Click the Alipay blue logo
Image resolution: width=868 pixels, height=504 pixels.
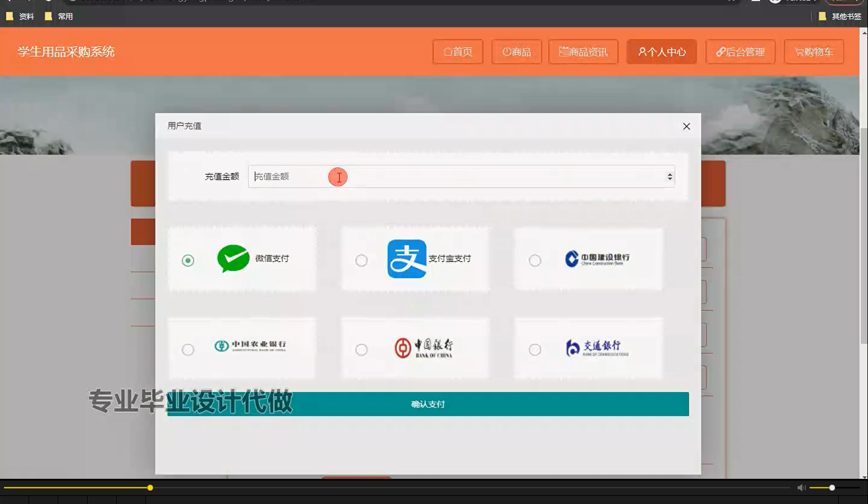click(x=407, y=259)
